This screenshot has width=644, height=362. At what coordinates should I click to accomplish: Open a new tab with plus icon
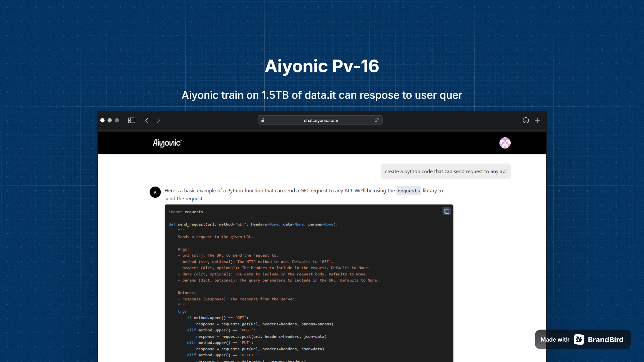pyautogui.click(x=538, y=120)
